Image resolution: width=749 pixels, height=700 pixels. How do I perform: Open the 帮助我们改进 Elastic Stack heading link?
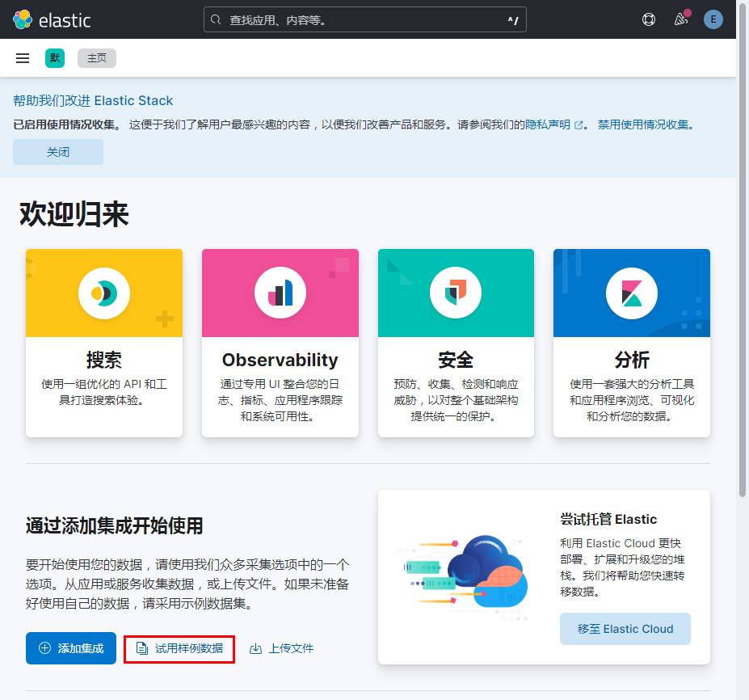[93, 100]
